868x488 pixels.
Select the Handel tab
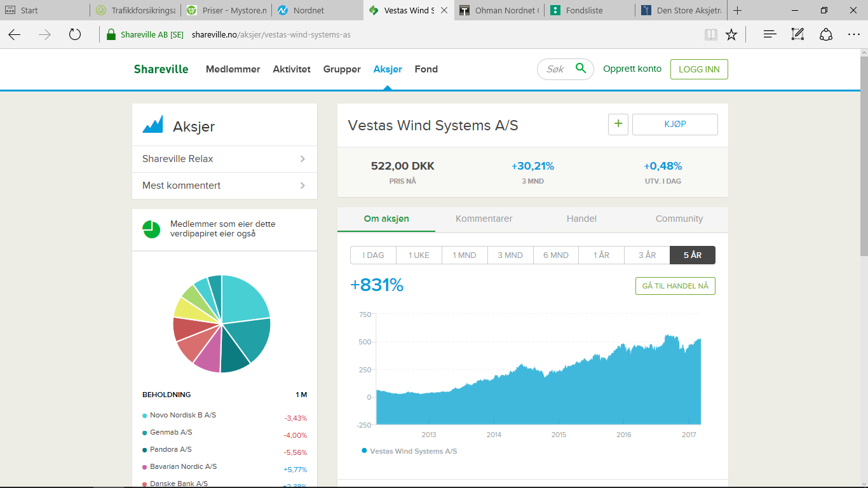point(581,219)
